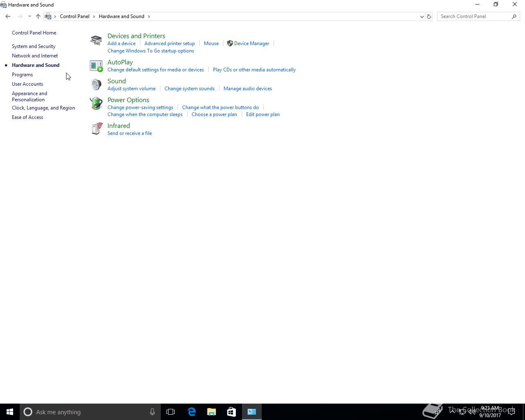Image resolution: width=525 pixels, height=420 pixels.
Task: Refresh the Control Panel view
Action: click(429, 16)
